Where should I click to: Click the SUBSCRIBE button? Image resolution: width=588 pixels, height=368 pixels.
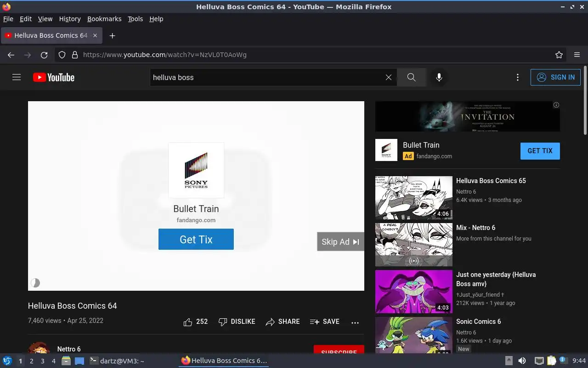[339, 350]
